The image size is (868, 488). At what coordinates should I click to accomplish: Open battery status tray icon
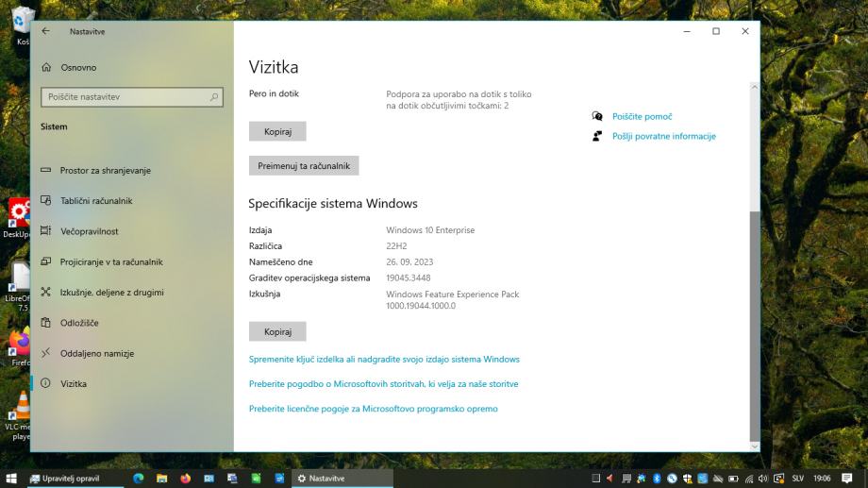point(733,479)
